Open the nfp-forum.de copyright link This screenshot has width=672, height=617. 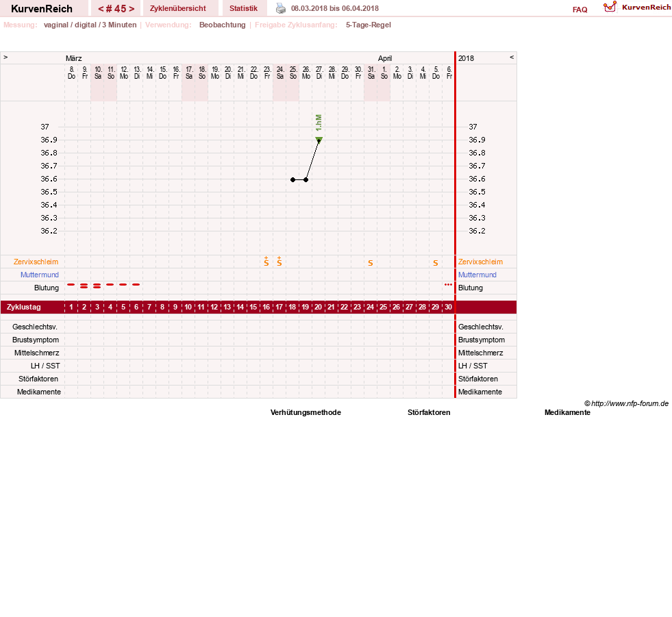pyautogui.click(x=626, y=403)
